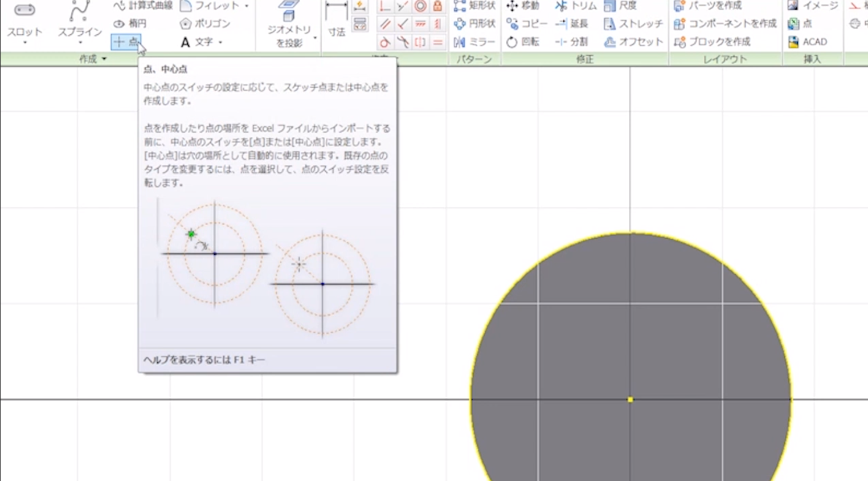868x481 pixels.
Task: Pick the トリム trim tool
Action: click(576, 6)
